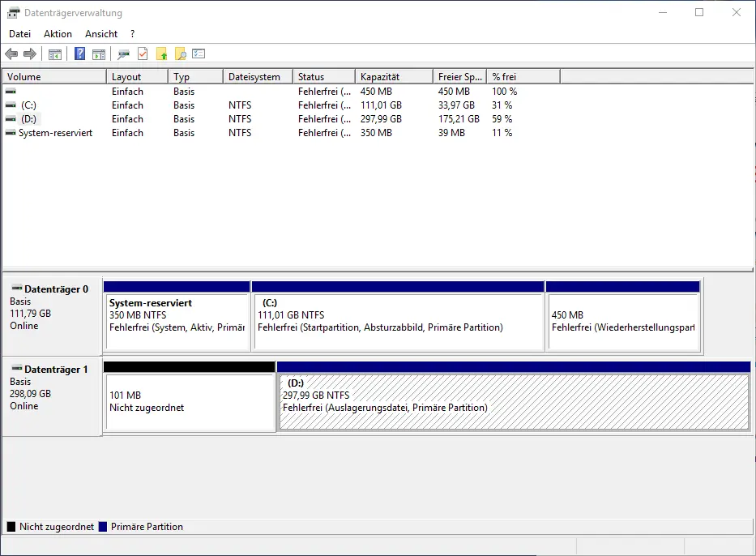Click the sheet with red checkmark toolbar icon
This screenshot has width=756, height=556.
point(143,53)
